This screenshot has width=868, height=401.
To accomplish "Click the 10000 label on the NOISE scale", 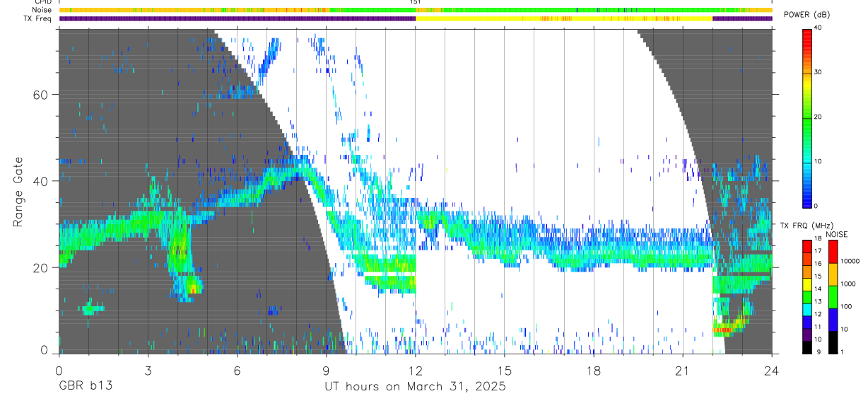I will [850, 262].
